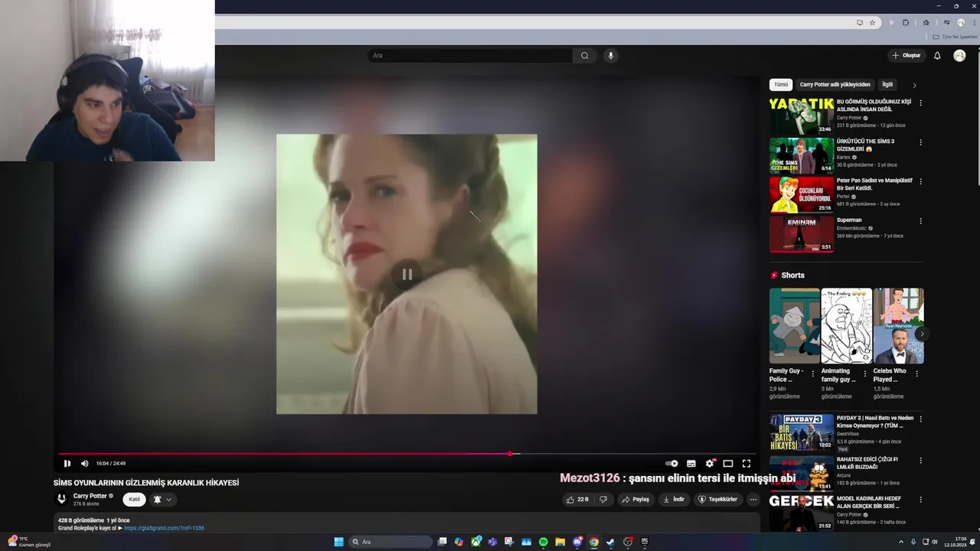The image size is (980, 551).
Task: Open the player settings gear
Action: point(710,463)
